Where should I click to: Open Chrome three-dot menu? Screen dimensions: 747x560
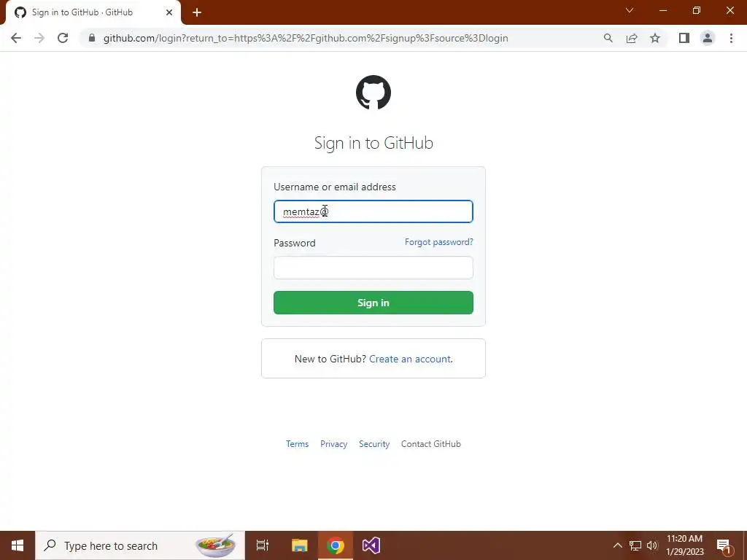[x=731, y=38]
